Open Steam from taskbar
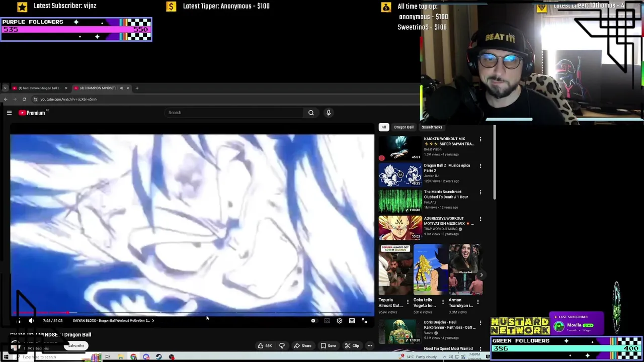This screenshot has height=362, width=644. (158, 357)
